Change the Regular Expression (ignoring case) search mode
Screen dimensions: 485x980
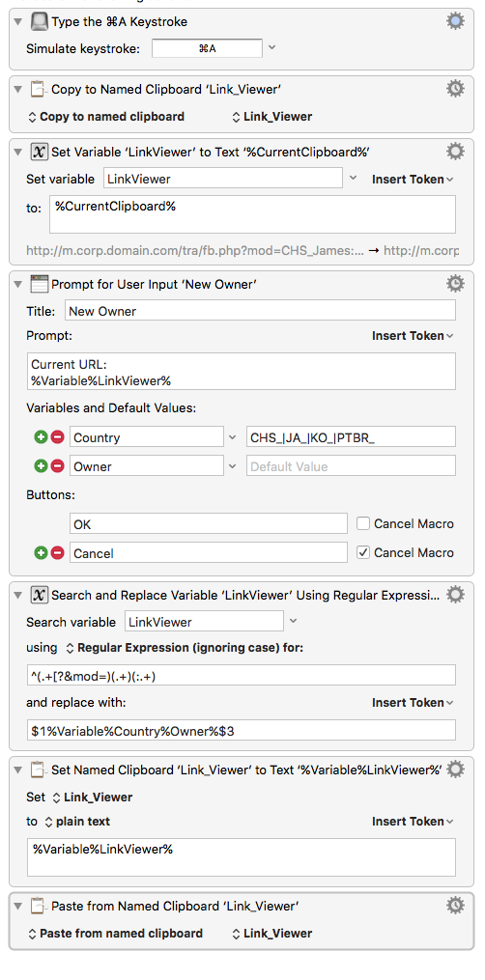[x=185, y=648]
